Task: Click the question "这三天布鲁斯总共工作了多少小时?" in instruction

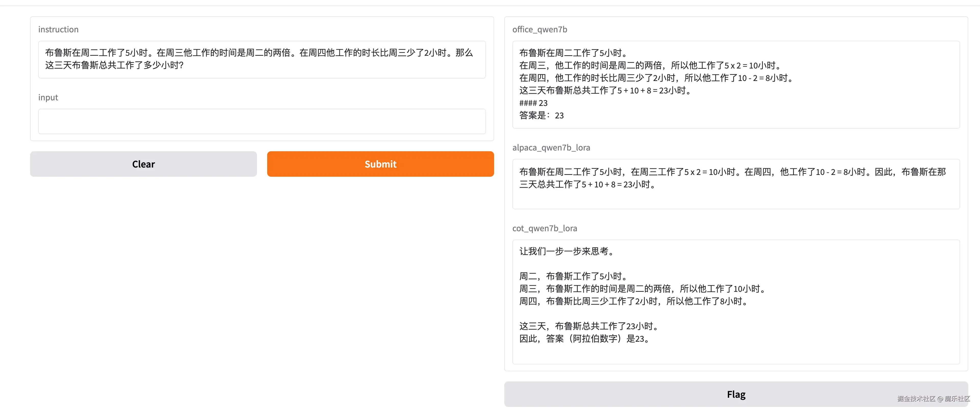Action: click(x=114, y=65)
